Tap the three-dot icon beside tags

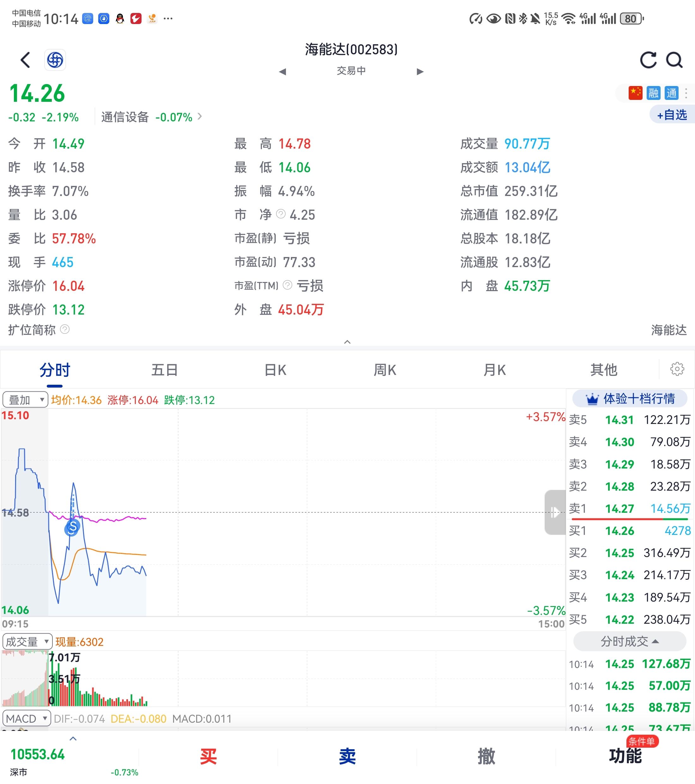686,93
